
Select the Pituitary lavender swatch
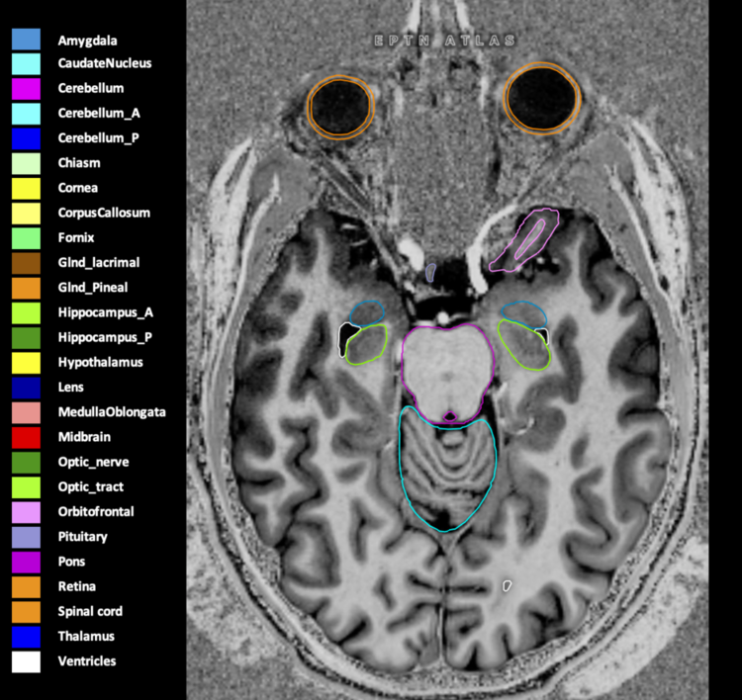pyautogui.click(x=26, y=537)
